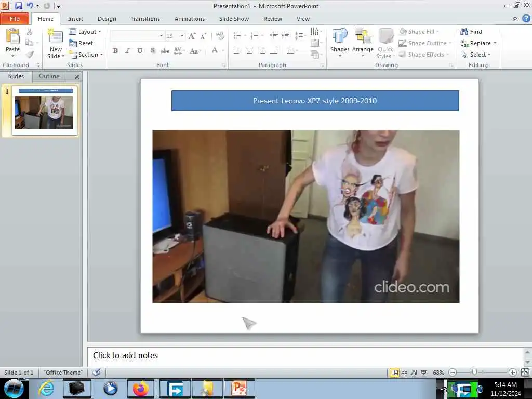Image resolution: width=532 pixels, height=399 pixels.
Task: Expand the Replace dropdown arrow
Action: (x=495, y=43)
